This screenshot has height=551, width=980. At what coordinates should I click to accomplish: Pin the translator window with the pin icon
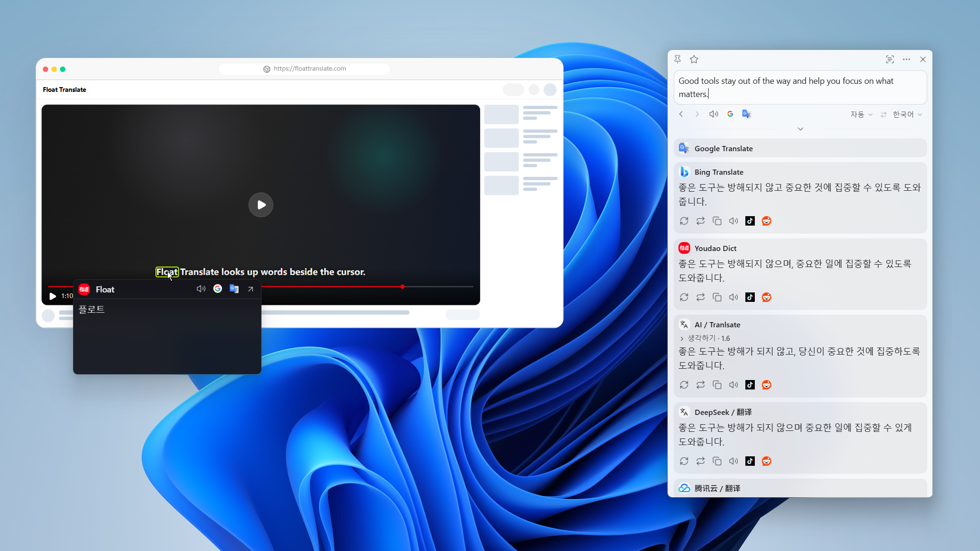[678, 59]
